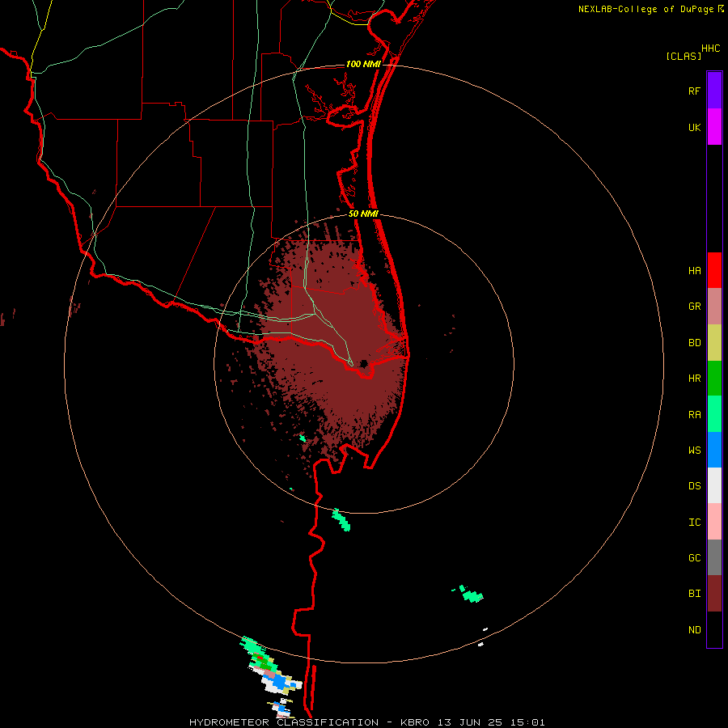Click the UK legend label
The image size is (728, 728).
pos(694,128)
